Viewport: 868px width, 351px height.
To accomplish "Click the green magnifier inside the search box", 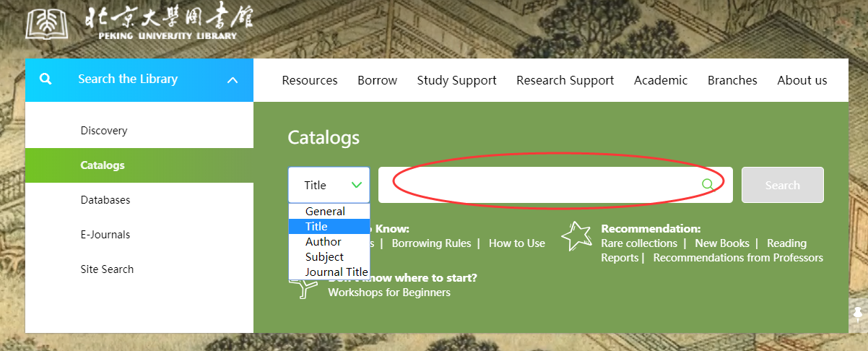I will 708,185.
